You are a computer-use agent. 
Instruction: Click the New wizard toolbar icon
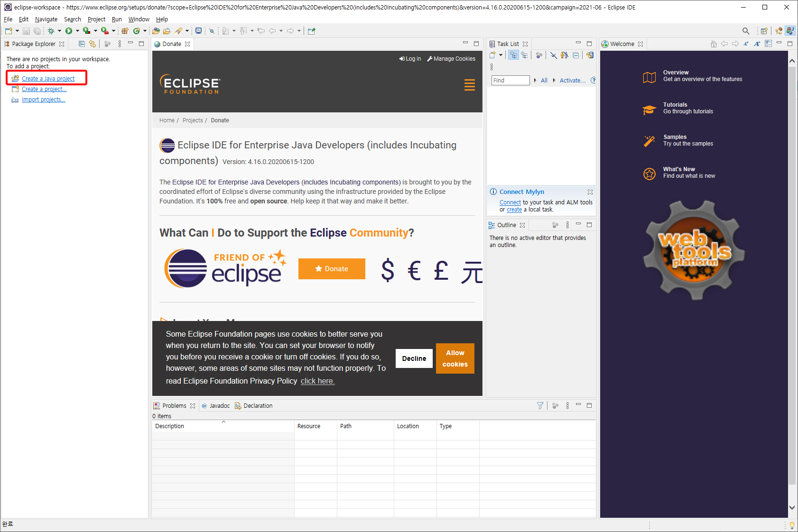(x=9, y=31)
